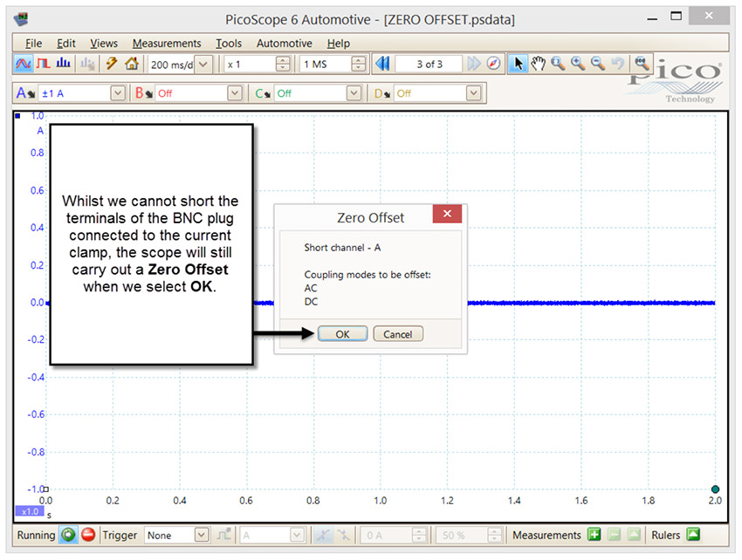The height and width of the screenshot is (560, 742).
Task: Select the Hand drag tool
Action: [538, 64]
